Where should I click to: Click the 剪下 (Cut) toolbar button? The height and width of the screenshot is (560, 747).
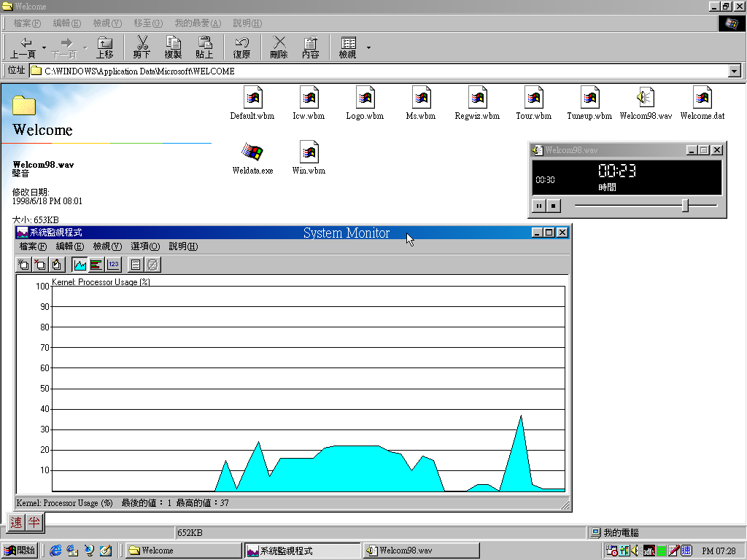click(x=142, y=46)
